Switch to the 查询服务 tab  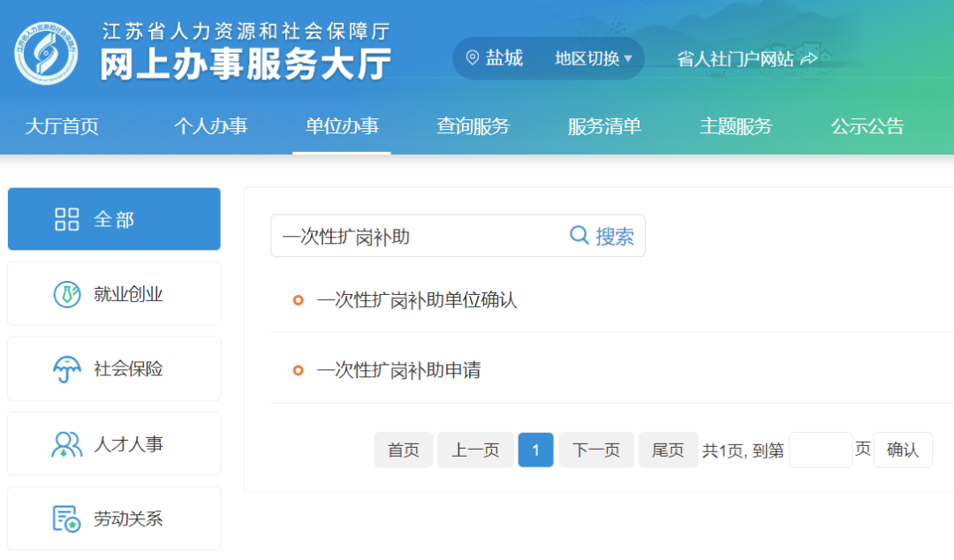[x=473, y=126]
